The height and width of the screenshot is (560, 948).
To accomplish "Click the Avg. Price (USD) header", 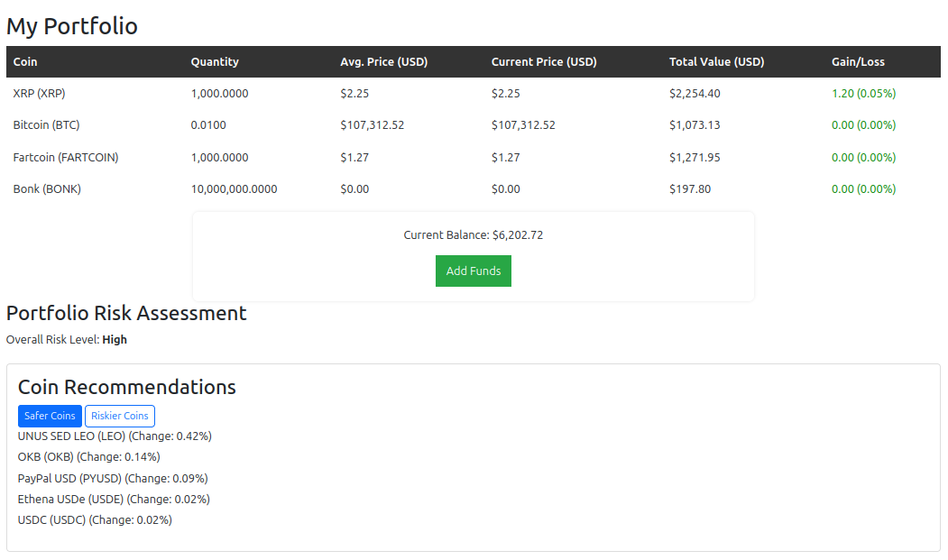I will point(383,62).
